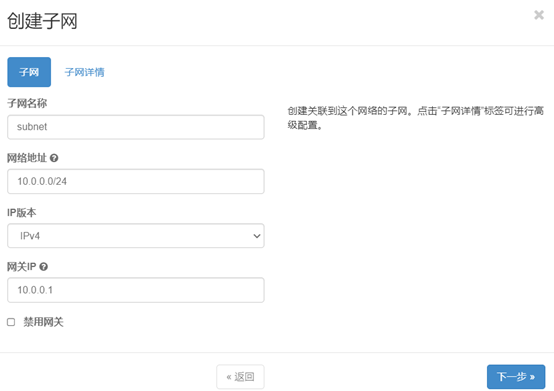The height and width of the screenshot is (391, 554).
Task: Click the 网关IP label text
Action: 22,267
